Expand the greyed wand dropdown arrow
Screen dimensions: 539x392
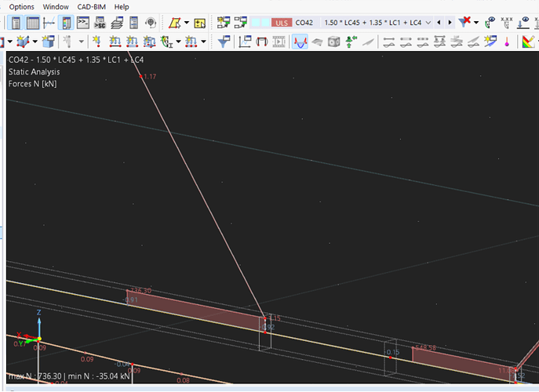tap(81, 42)
